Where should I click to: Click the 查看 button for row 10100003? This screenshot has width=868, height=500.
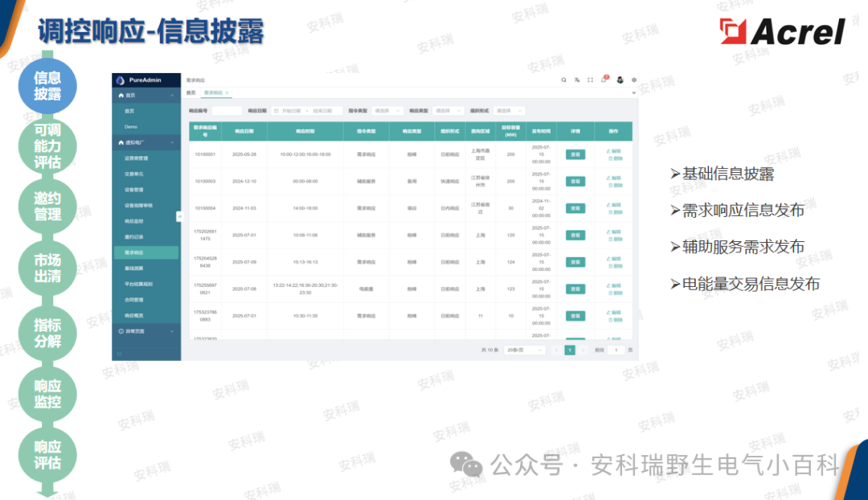coord(575,182)
